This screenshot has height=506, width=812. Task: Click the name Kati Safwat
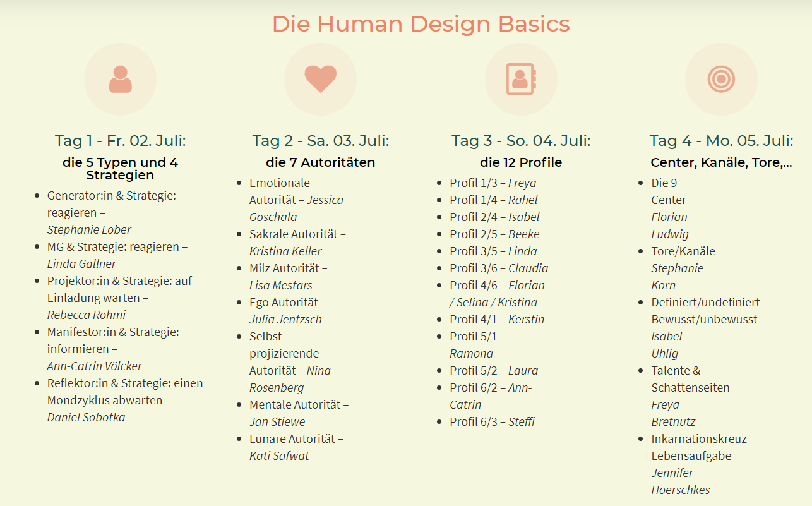coord(279,455)
